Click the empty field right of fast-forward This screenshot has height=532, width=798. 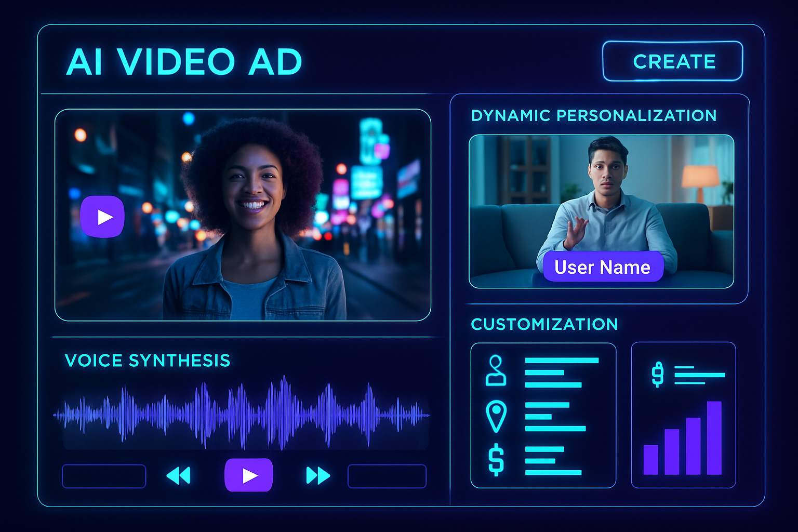[387, 476]
